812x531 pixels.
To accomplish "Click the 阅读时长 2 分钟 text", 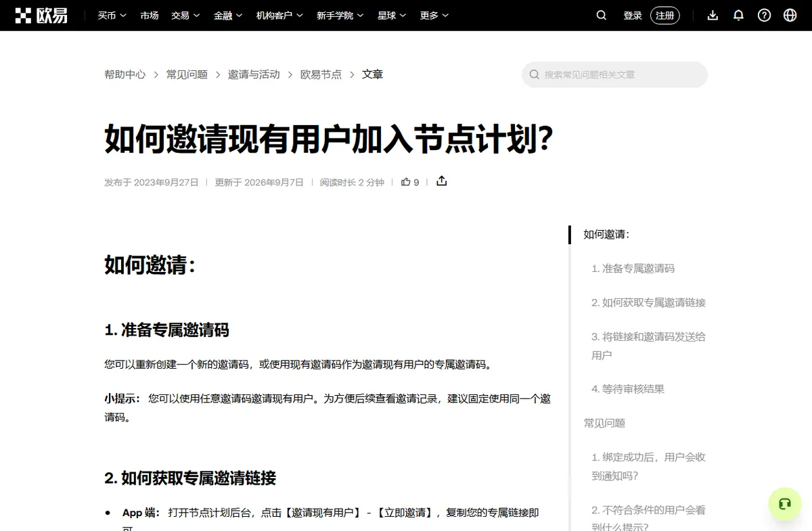I will [x=352, y=183].
